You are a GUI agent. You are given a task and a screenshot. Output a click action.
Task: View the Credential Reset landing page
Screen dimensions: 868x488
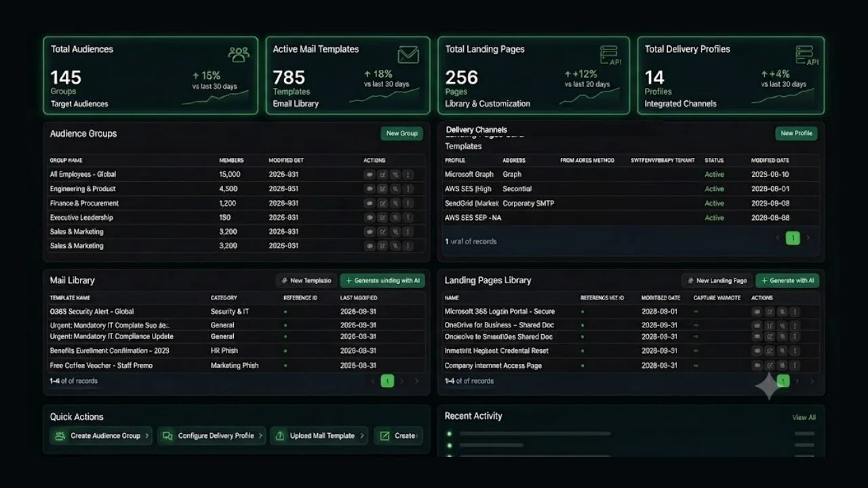[x=757, y=351]
